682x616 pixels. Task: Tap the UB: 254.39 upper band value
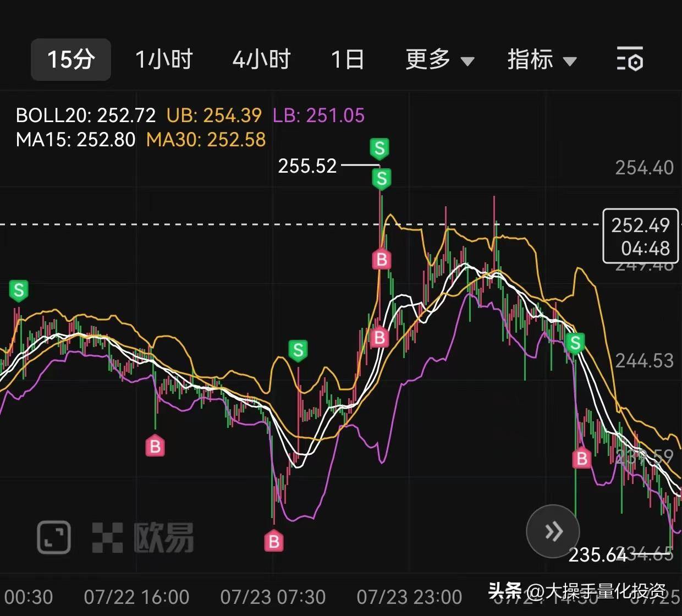click(x=214, y=116)
